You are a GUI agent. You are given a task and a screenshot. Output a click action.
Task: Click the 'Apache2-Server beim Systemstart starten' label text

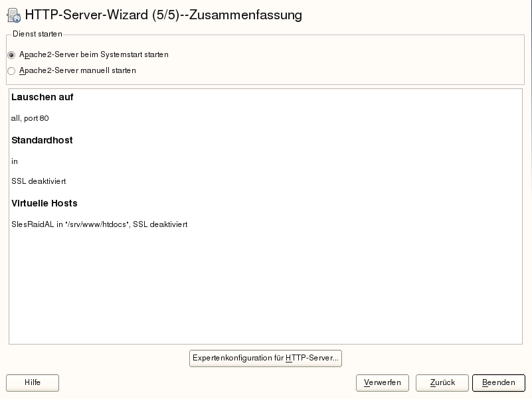[94, 54]
